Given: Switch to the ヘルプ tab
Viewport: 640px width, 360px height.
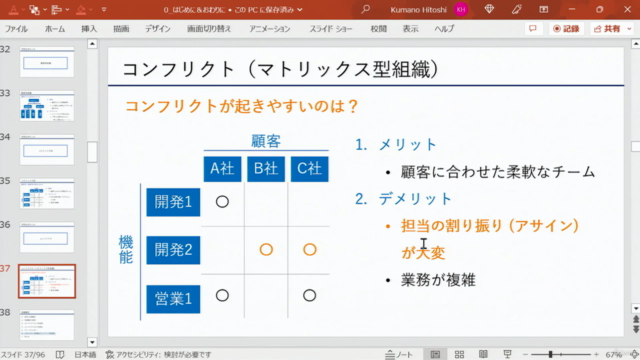Looking at the screenshot, I should coord(444,29).
